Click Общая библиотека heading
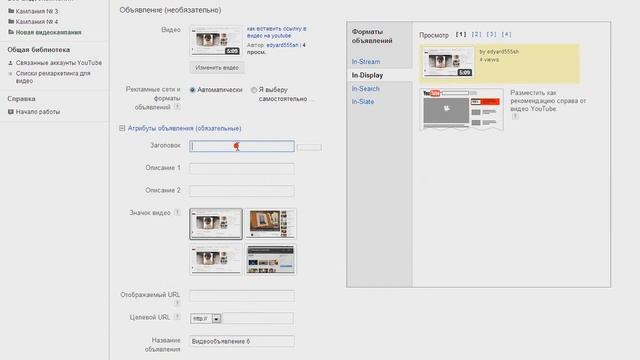The image size is (640, 360). coord(39,50)
